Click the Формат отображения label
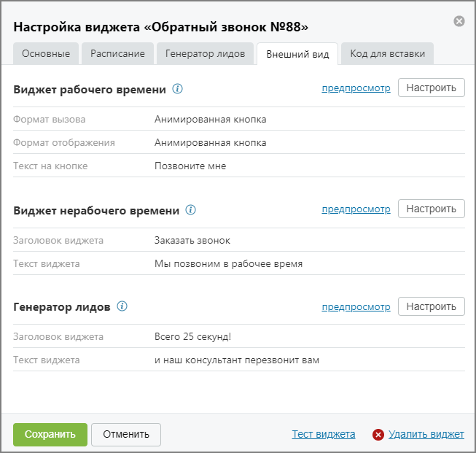The image size is (476, 453). pyautogui.click(x=64, y=142)
